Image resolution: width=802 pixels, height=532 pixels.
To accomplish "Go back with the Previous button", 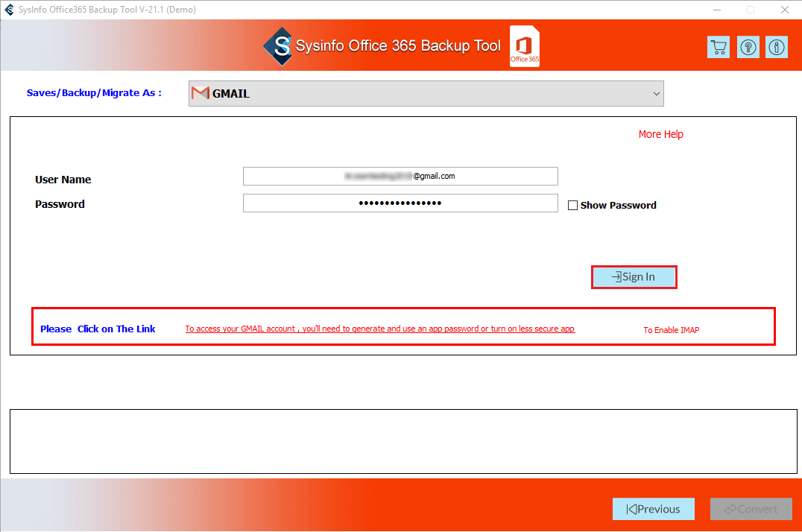I will (654, 509).
